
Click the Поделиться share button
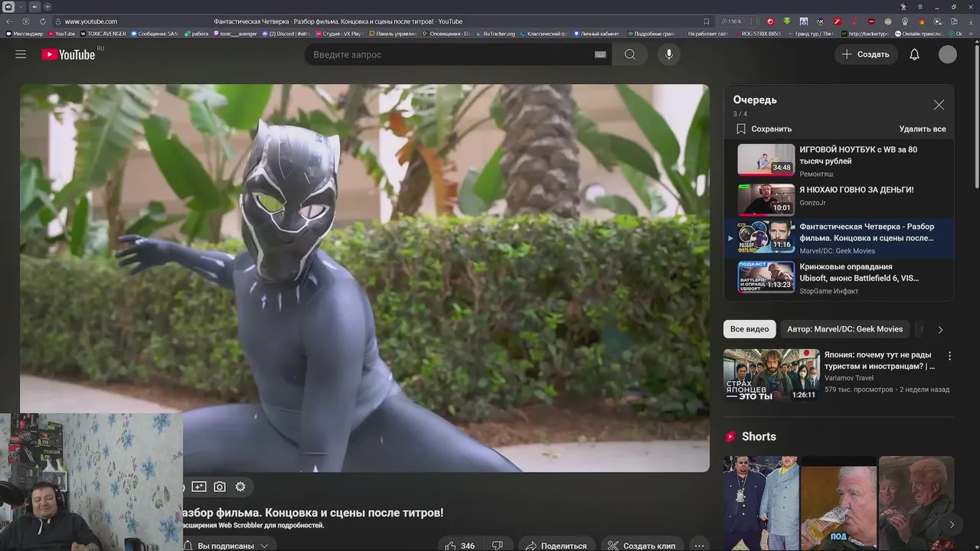[557, 546]
